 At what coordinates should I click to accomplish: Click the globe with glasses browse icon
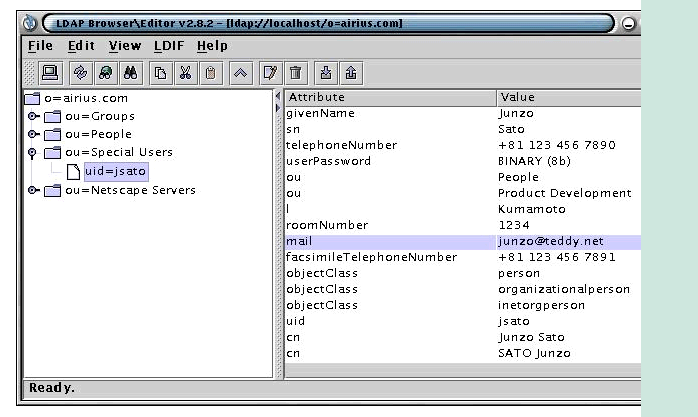pyautogui.click(x=106, y=73)
